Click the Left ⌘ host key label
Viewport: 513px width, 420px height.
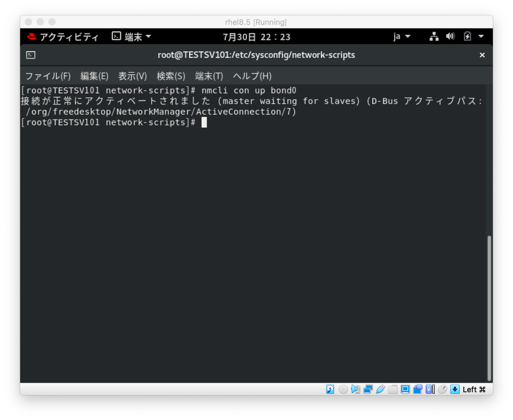point(474,390)
